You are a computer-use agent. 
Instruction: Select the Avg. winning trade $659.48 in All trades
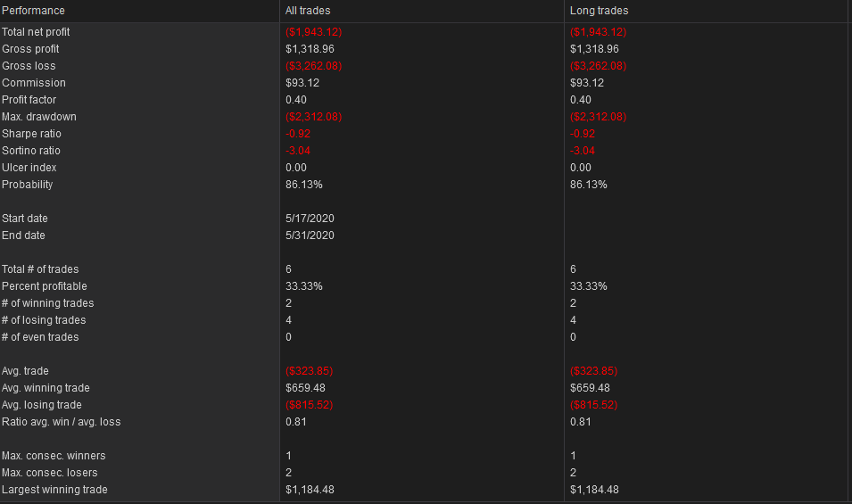pyautogui.click(x=305, y=388)
